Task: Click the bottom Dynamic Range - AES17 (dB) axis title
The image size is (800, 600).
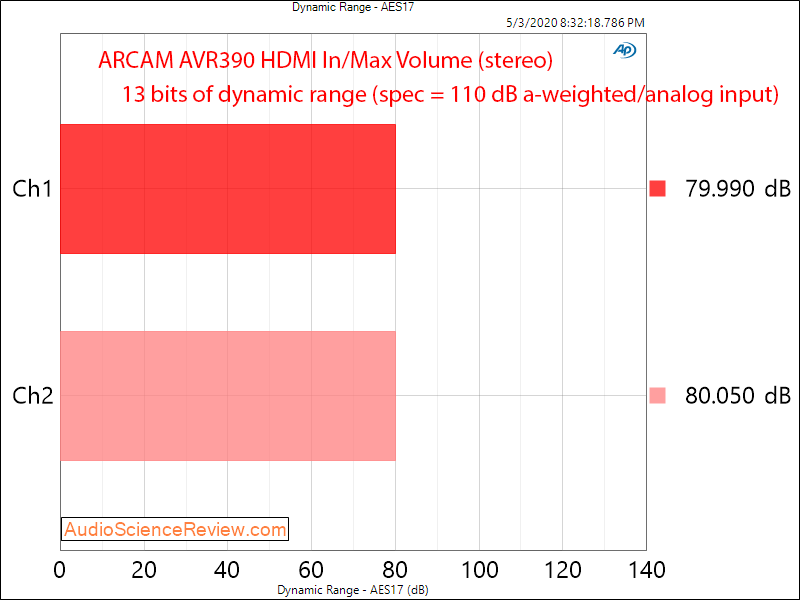Action: [353, 590]
